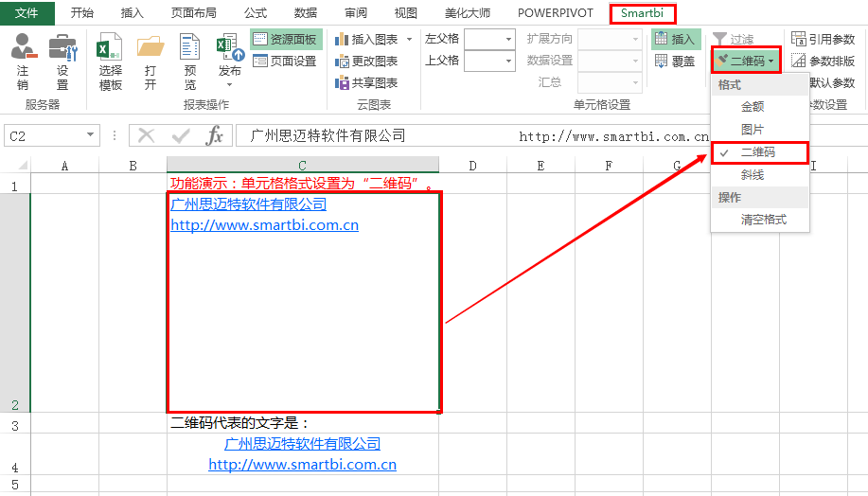
Task: Click the fx insert function icon
Action: coord(214,135)
